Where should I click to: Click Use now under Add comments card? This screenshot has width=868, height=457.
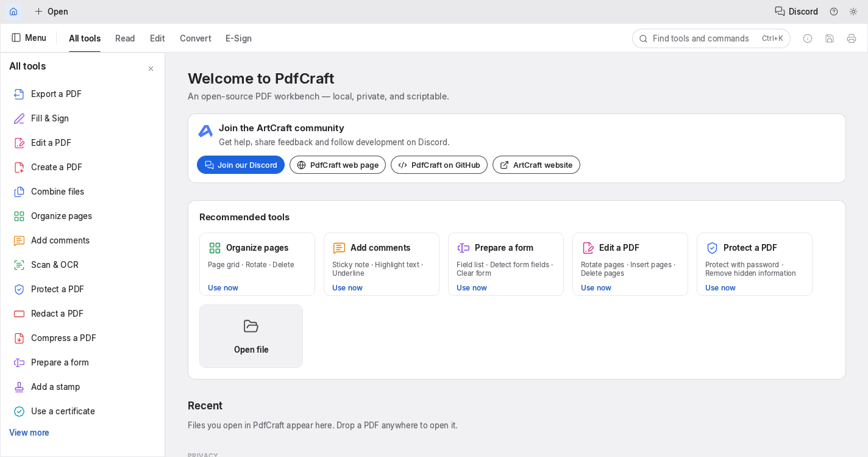tap(347, 288)
